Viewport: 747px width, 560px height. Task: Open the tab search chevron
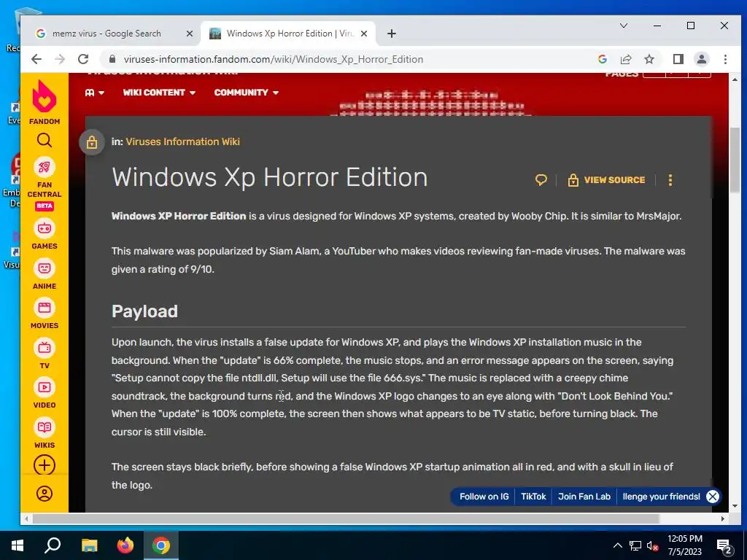624,26
